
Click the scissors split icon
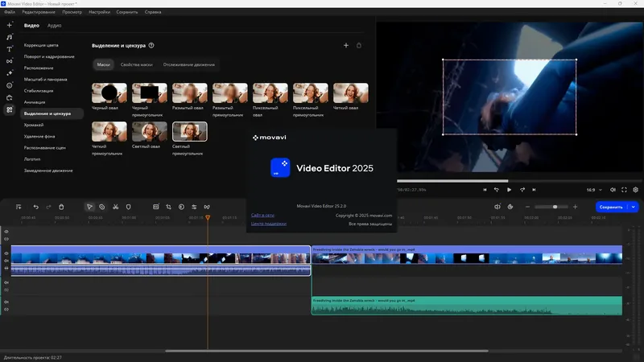(115, 207)
